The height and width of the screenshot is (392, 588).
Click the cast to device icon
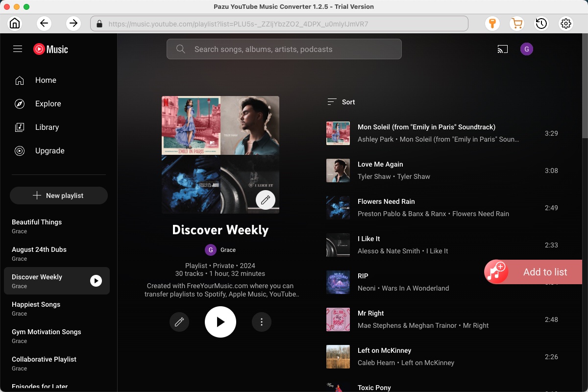502,49
